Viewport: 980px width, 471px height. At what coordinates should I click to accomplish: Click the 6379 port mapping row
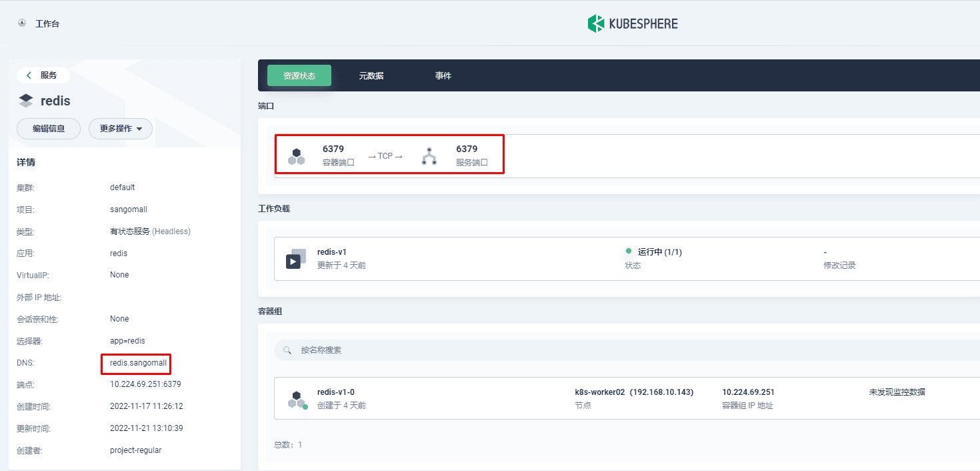627,156
